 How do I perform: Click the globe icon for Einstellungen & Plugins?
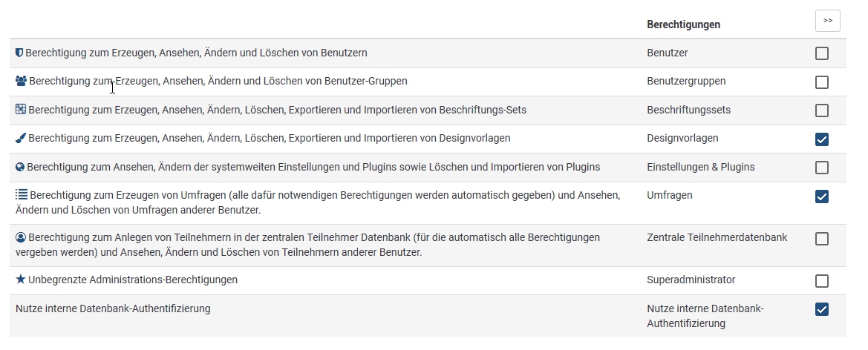[x=20, y=167]
